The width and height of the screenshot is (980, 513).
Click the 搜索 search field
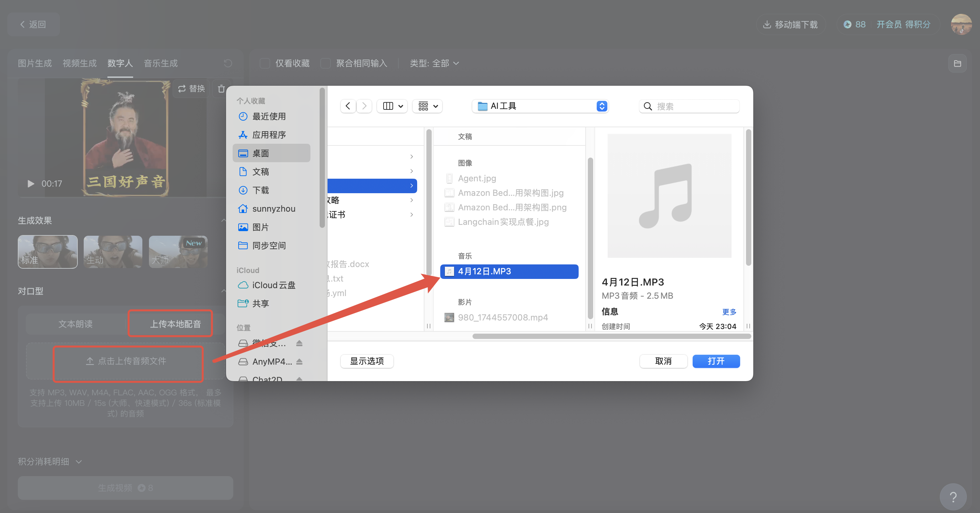(x=689, y=106)
